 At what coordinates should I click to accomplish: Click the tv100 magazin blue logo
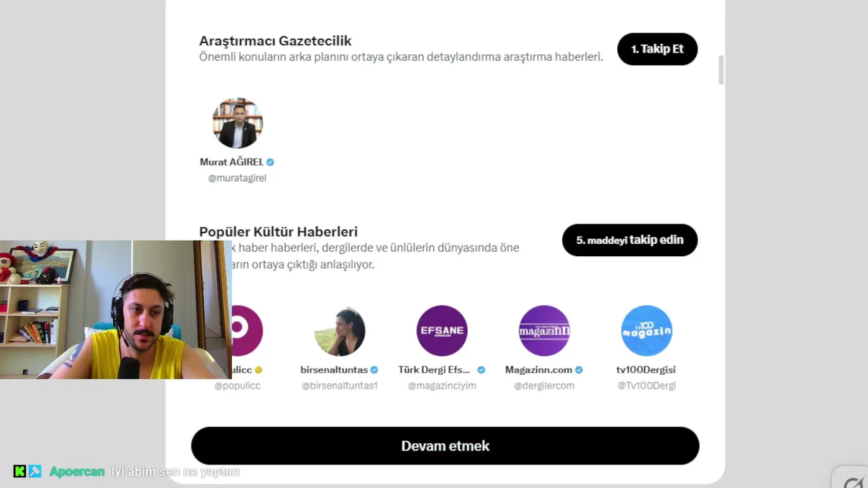click(x=646, y=331)
